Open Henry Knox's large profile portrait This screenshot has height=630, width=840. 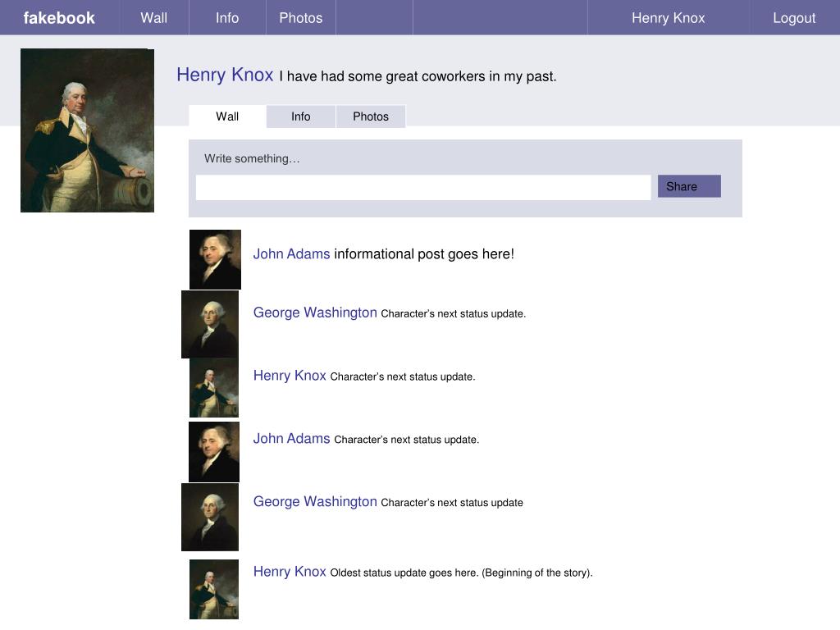[x=87, y=130]
